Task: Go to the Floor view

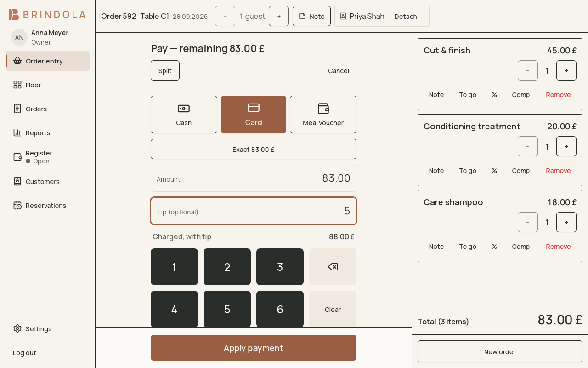Action: click(47, 85)
